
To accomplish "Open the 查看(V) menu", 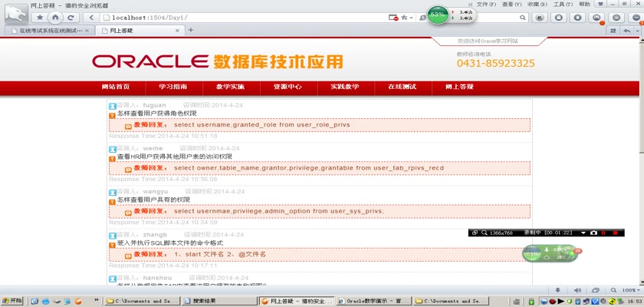I will pos(512,4).
